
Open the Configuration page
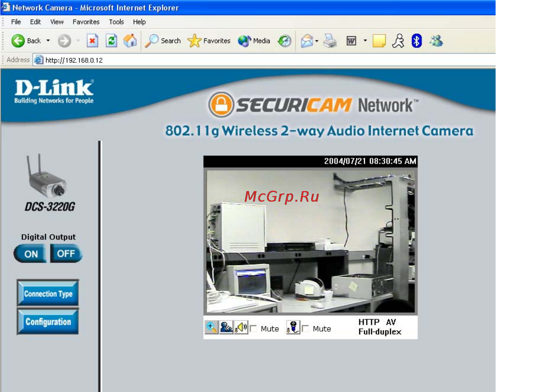[48, 322]
